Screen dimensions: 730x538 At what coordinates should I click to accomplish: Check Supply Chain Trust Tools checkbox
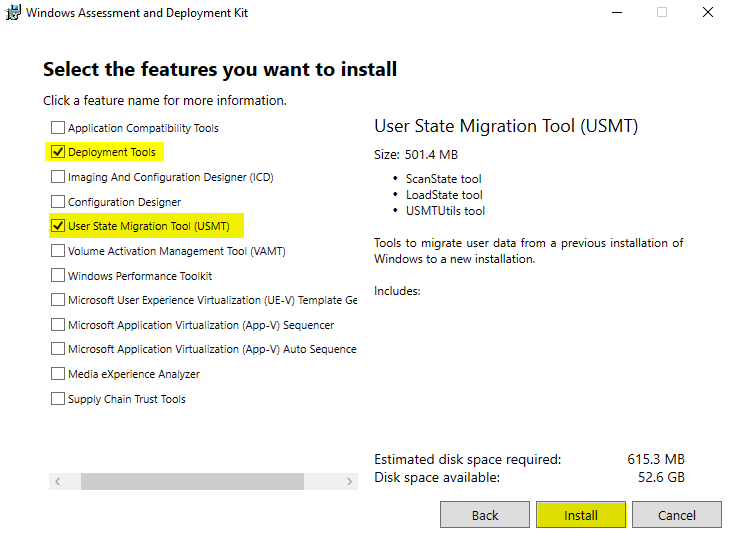[58, 399]
